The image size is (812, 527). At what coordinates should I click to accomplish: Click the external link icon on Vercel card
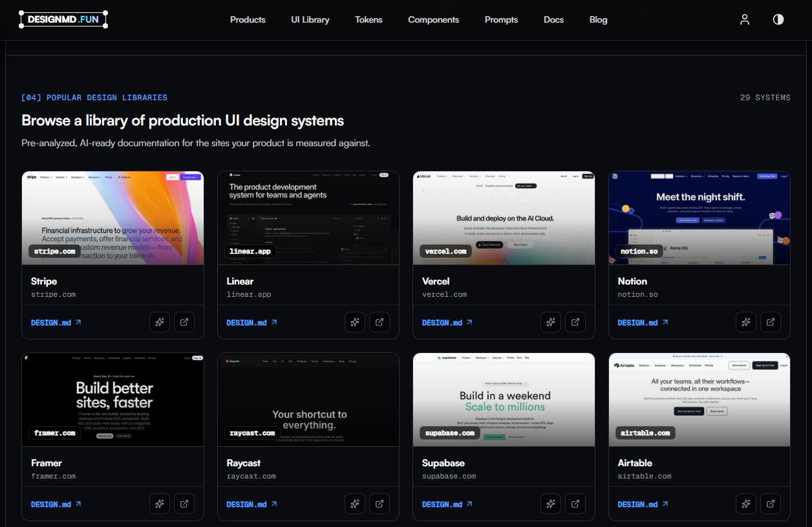click(575, 322)
